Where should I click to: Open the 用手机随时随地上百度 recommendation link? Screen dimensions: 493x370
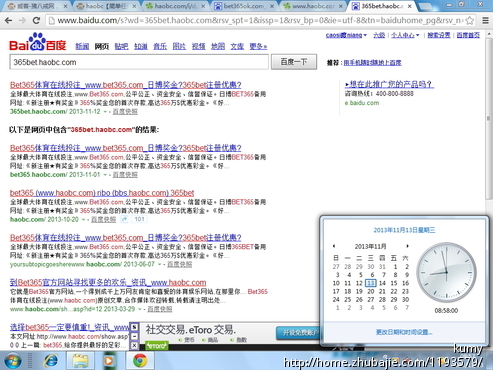372,63
